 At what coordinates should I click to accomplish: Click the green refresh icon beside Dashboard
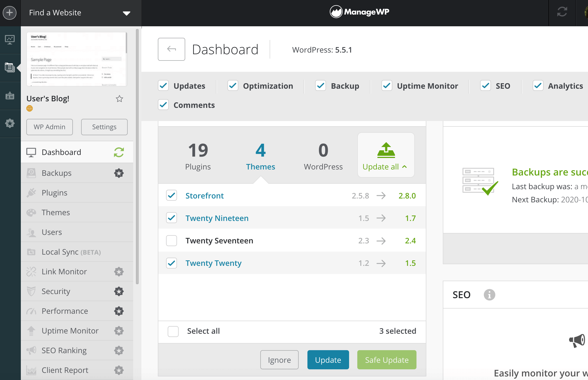click(119, 152)
